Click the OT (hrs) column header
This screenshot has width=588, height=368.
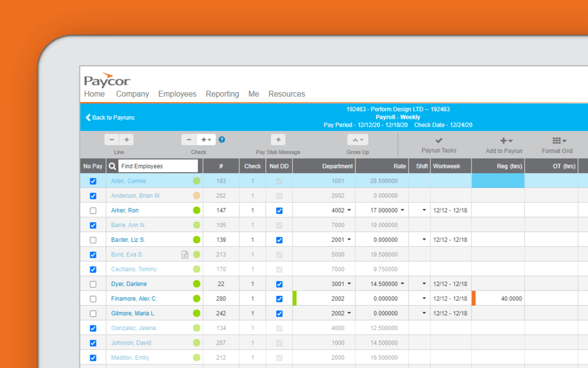click(x=551, y=166)
